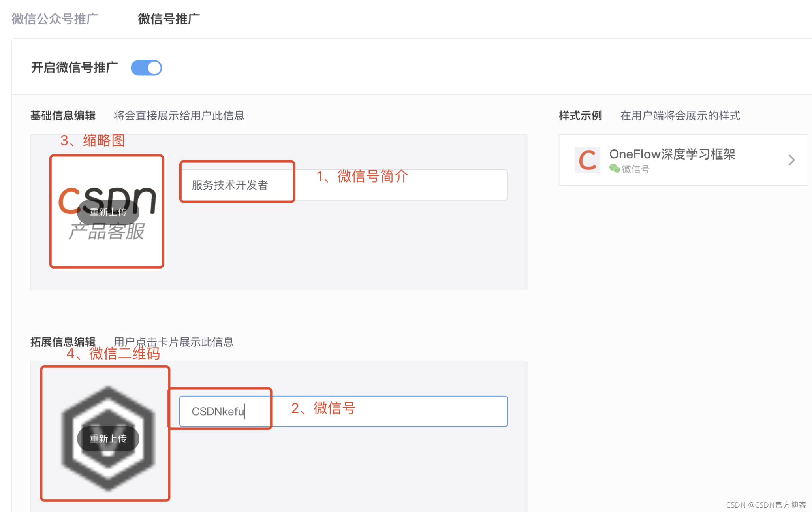Switch to 微信公众号推广 tab
Viewport: 812px width, 512px height.
(x=55, y=19)
